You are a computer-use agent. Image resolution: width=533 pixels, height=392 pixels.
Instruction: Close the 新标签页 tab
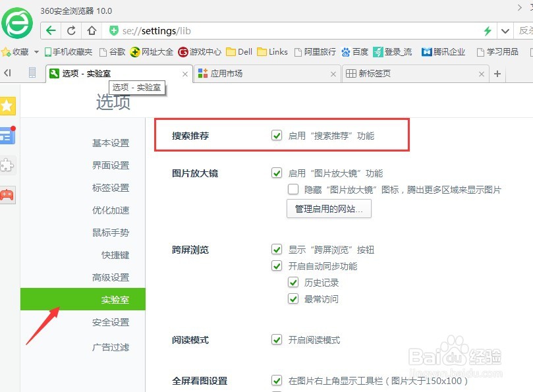coord(482,74)
